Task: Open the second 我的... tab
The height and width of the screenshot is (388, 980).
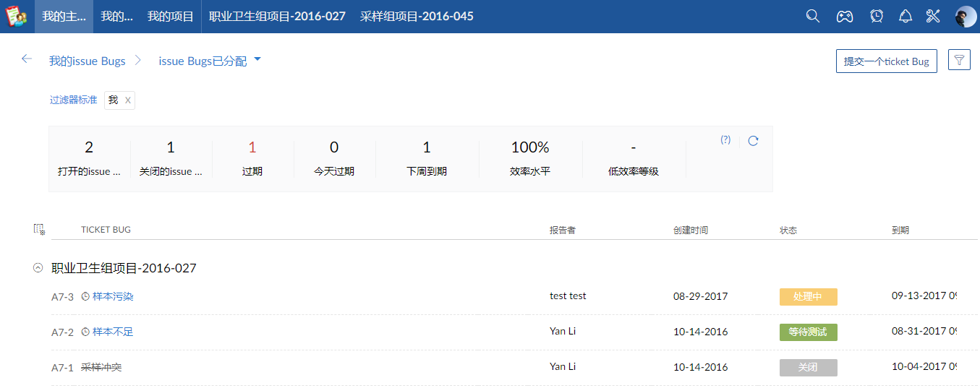Action: 116,16
